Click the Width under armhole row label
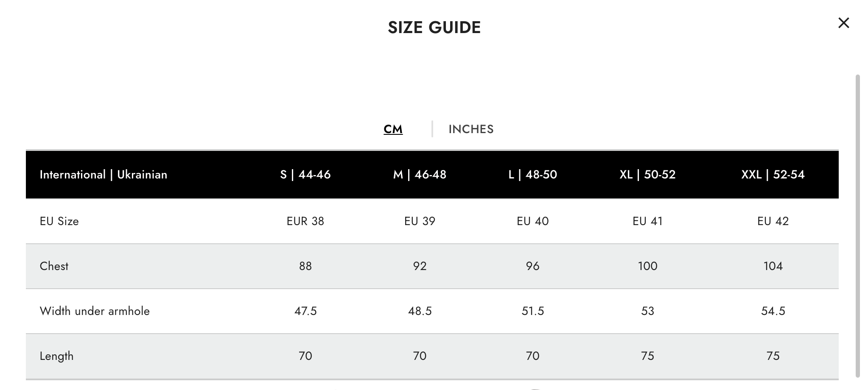This screenshot has width=868, height=390. (95, 311)
